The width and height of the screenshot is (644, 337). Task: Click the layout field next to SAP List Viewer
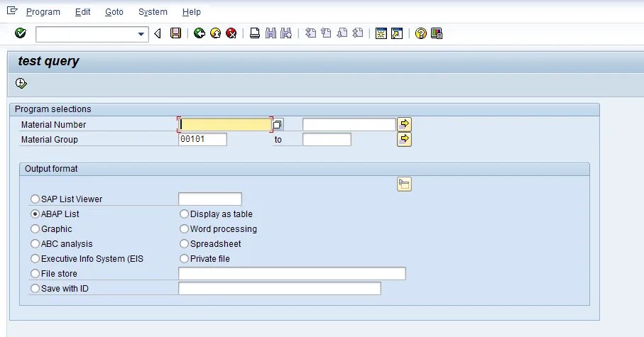[x=210, y=199]
